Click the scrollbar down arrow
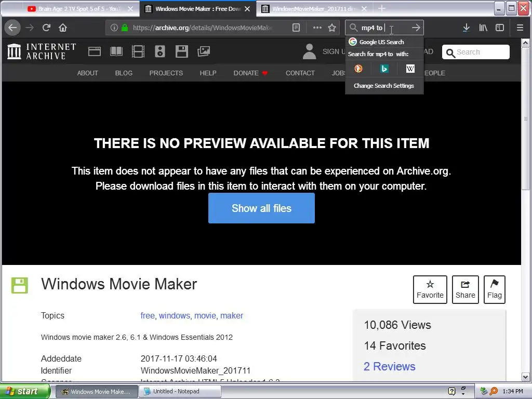The height and width of the screenshot is (399, 532). point(525,377)
